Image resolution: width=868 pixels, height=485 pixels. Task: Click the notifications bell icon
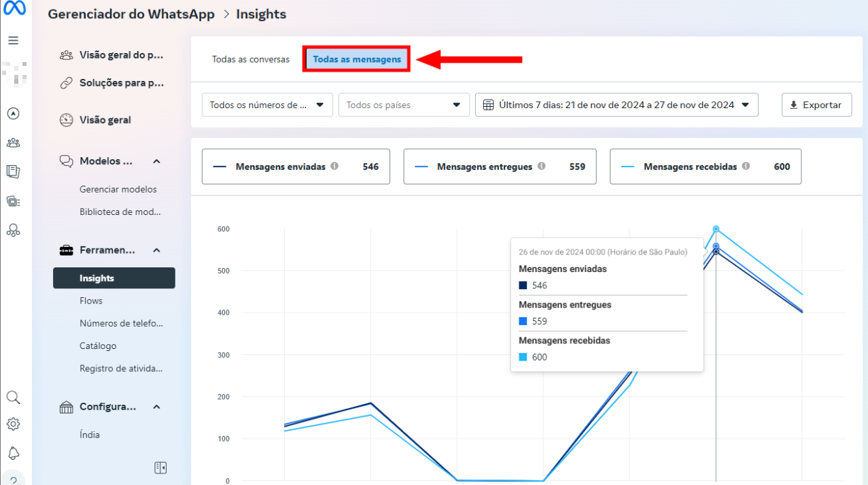pyautogui.click(x=13, y=453)
